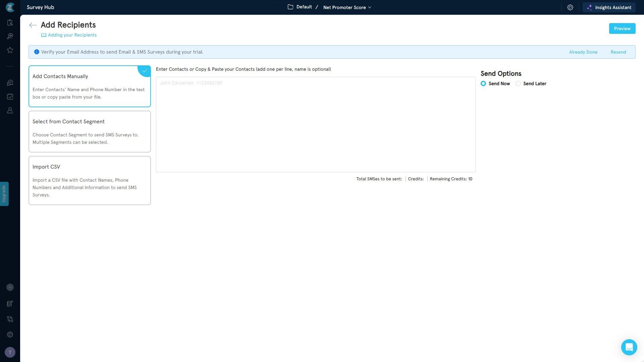Open the Adding your Recipients help link
644x362 pixels.
pos(72,35)
